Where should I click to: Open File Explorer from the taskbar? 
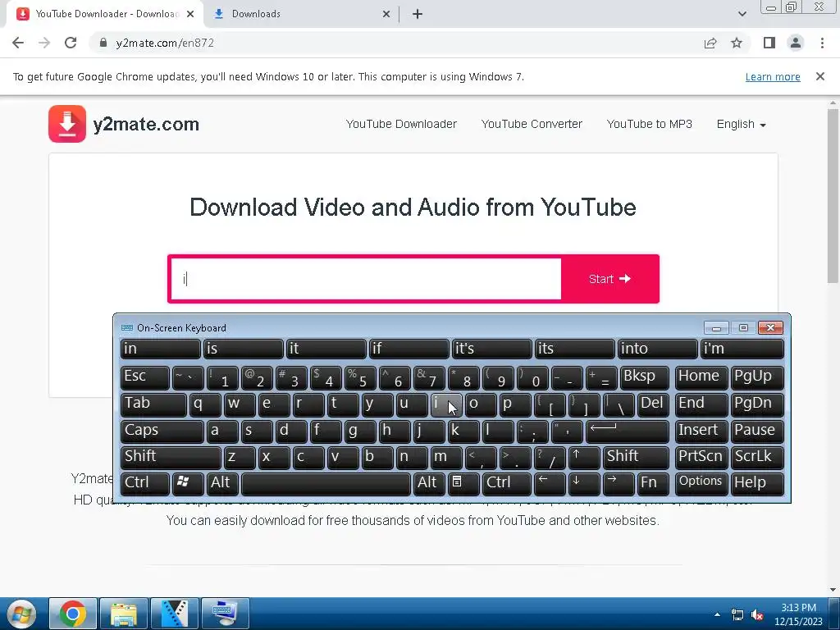pos(124,614)
